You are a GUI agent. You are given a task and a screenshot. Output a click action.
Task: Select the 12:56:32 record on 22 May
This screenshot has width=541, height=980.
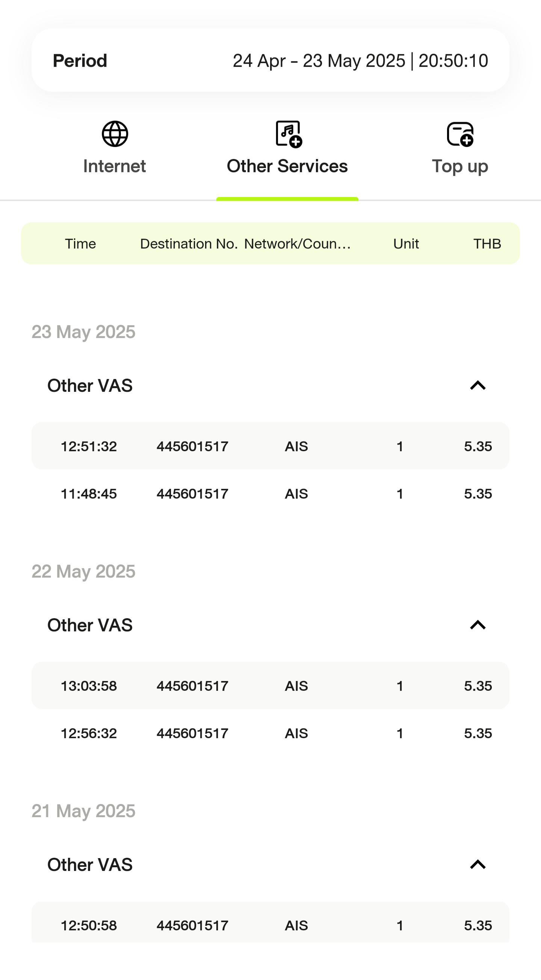(x=270, y=733)
